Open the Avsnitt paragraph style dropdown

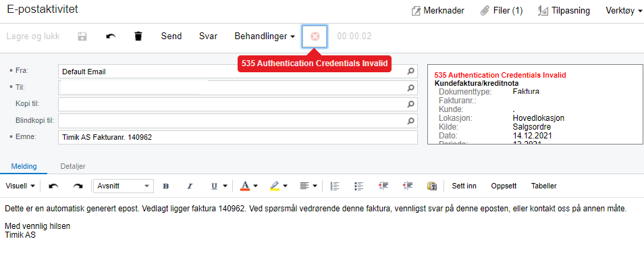pos(124,186)
